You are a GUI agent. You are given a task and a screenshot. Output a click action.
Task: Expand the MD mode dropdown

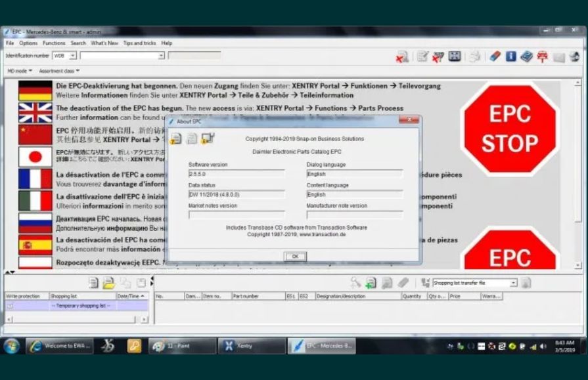(20, 71)
